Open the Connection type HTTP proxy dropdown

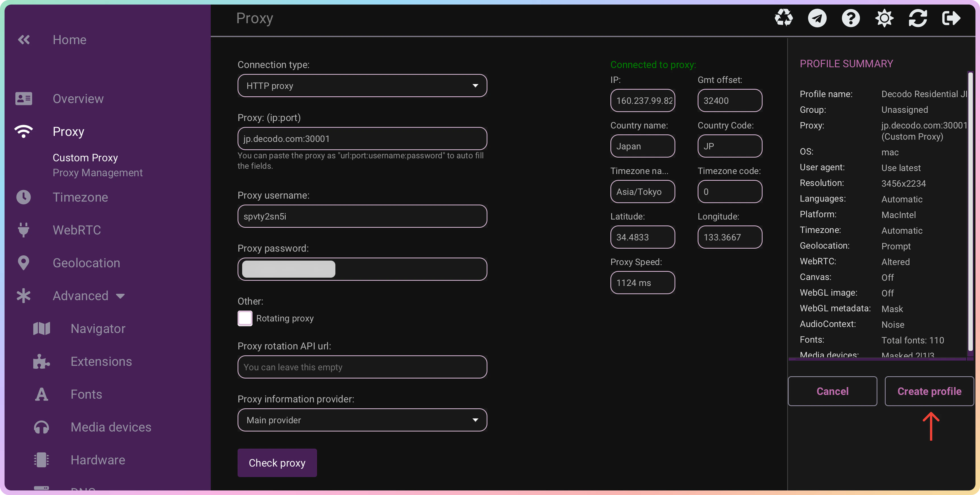point(362,86)
